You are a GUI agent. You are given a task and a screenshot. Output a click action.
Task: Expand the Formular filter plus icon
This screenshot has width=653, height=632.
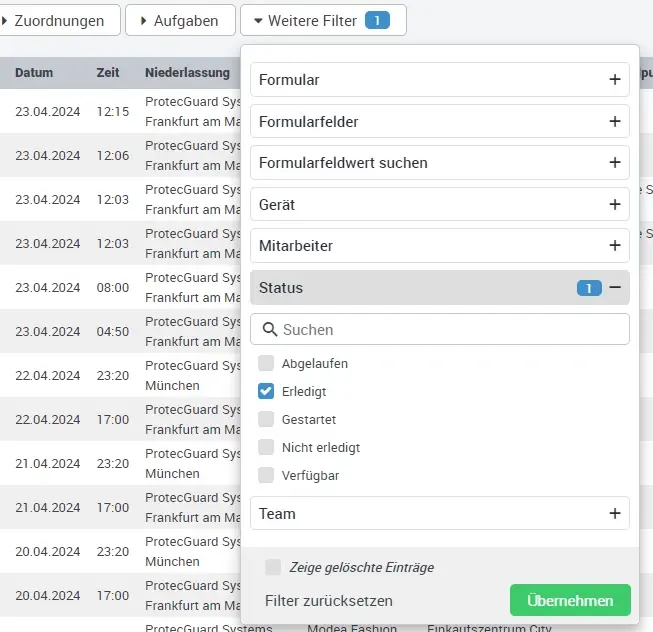(615, 80)
